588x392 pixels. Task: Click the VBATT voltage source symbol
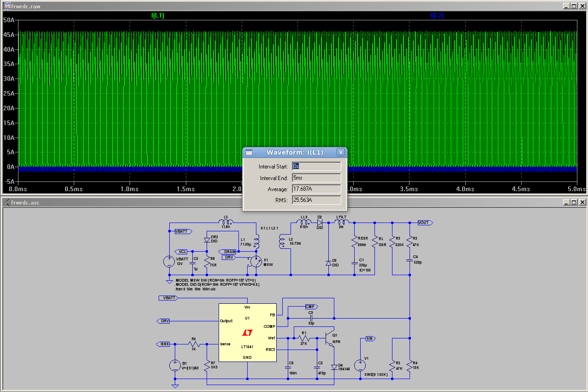click(x=169, y=262)
